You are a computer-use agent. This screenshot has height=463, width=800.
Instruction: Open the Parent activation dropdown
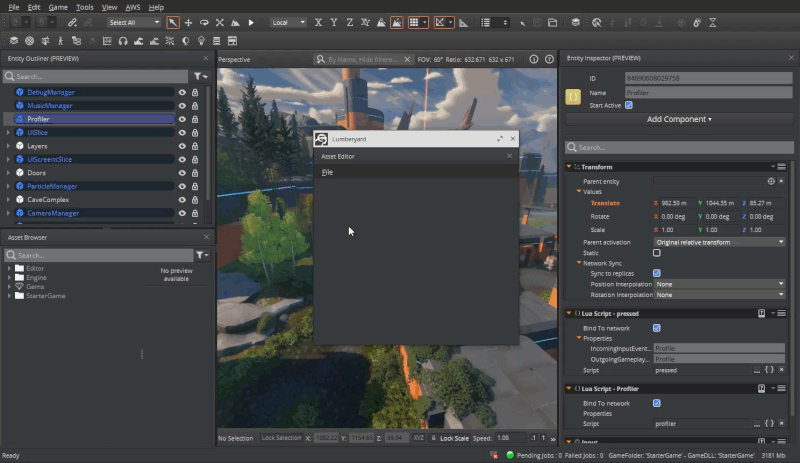(x=719, y=242)
